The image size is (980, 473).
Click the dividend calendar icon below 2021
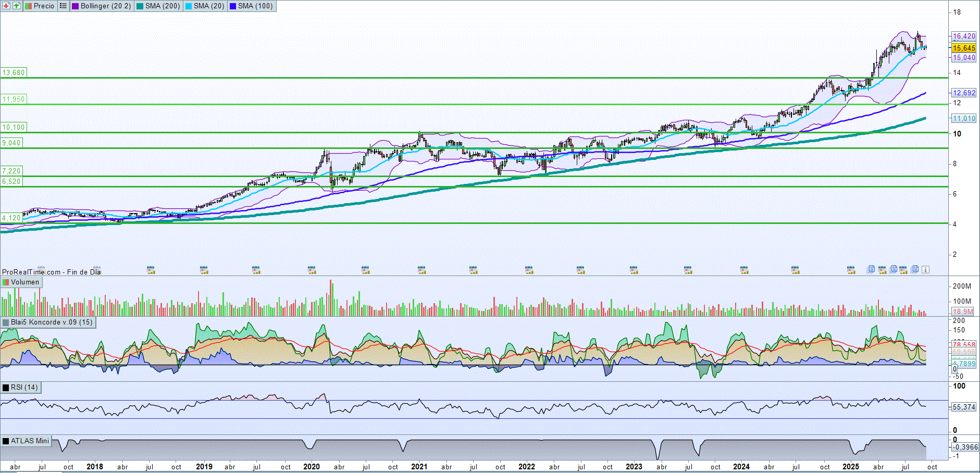(421, 270)
